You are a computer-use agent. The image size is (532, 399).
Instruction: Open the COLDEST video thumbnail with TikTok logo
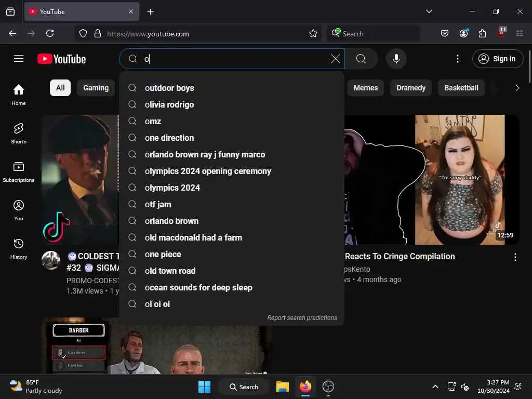coord(80,179)
